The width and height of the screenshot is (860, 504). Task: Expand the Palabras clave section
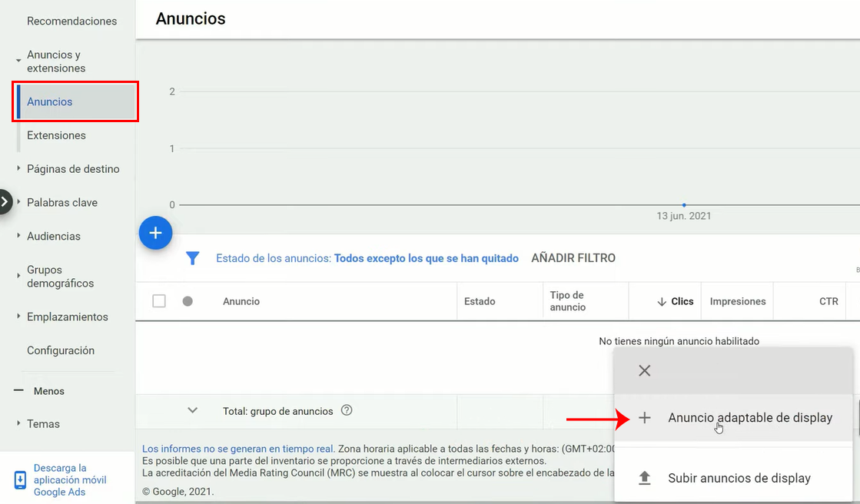pyautogui.click(x=18, y=202)
